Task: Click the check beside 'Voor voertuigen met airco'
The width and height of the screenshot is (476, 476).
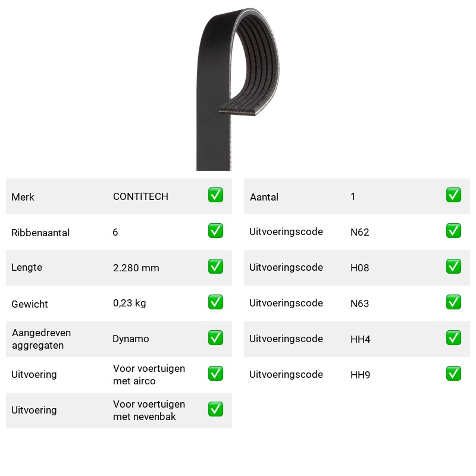Action: (215, 374)
